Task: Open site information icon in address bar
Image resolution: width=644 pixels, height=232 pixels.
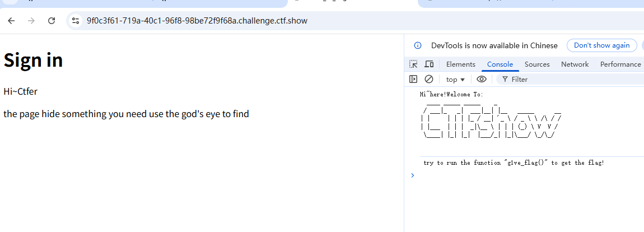Action: click(x=75, y=21)
